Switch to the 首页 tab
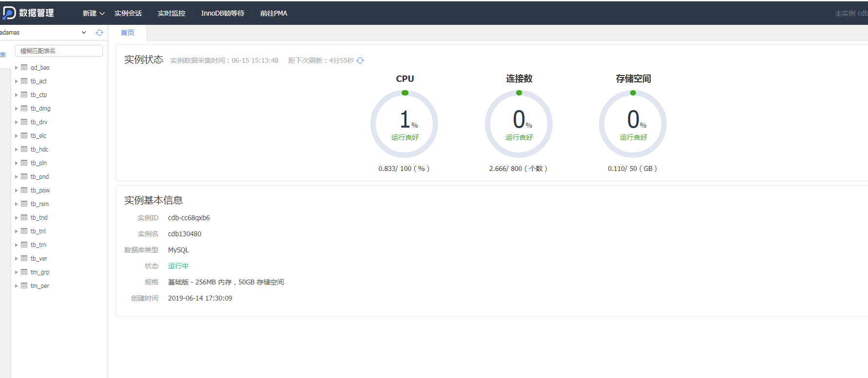 click(x=128, y=33)
